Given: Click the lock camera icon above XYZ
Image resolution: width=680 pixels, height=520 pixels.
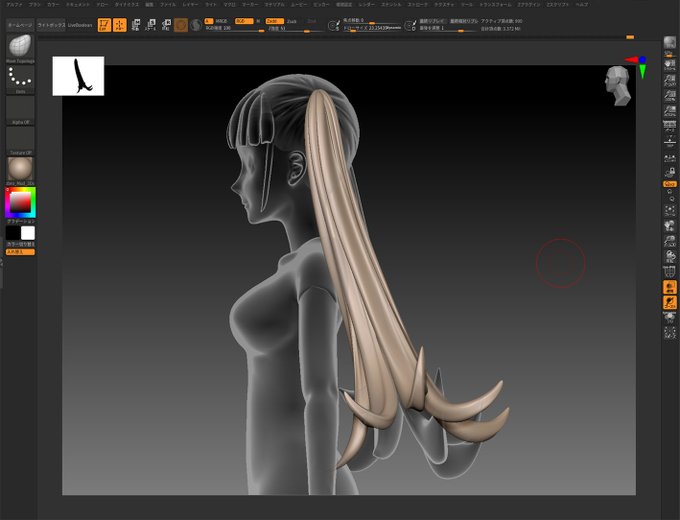Looking at the screenshot, I should click(670, 173).
